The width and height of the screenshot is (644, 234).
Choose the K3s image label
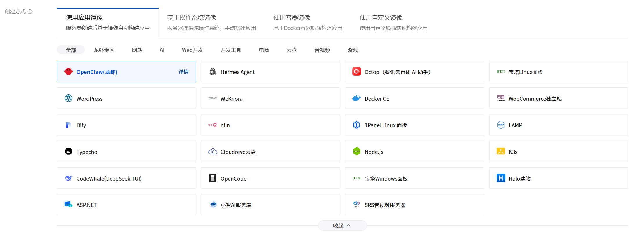513,152
